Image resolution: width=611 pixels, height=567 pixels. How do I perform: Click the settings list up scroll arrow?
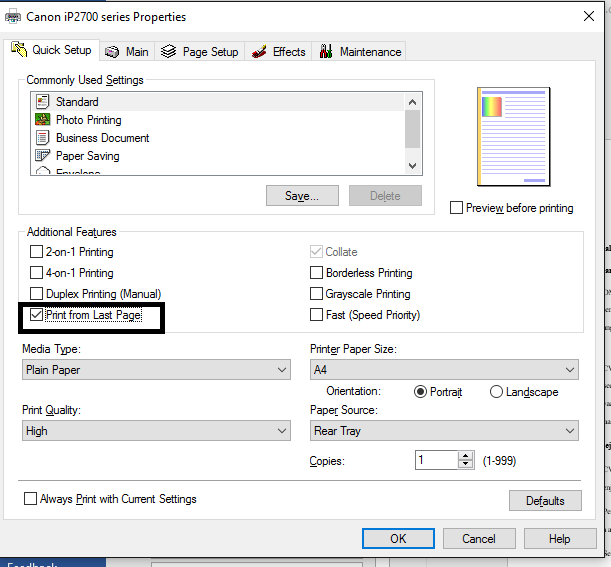pos(413,102)
